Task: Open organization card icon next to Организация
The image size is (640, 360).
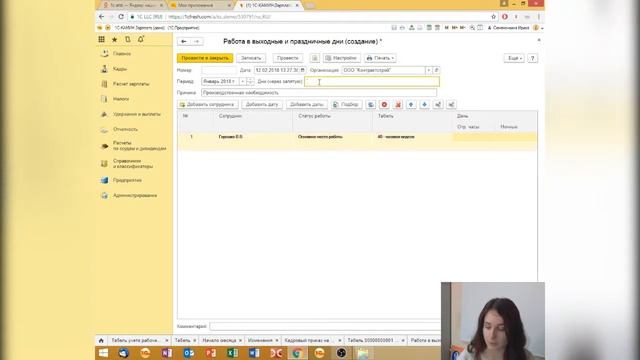Action: click(x=436, y=70)
